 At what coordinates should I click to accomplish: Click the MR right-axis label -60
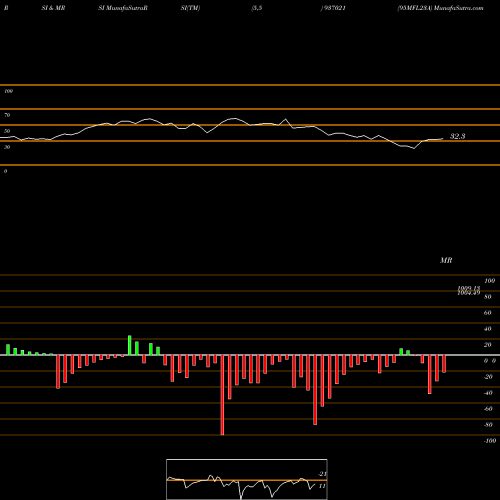[x=488, y=409]
